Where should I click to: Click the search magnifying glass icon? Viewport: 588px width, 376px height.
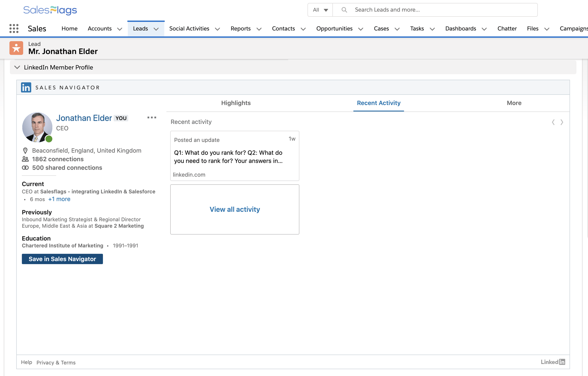pyautogui.click(x=344, y=10)
